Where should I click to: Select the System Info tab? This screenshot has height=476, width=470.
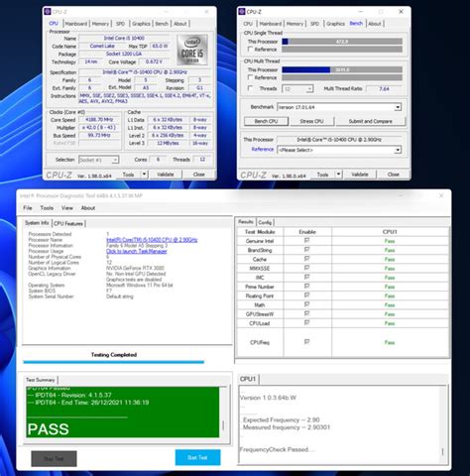(x=37, y=223)
